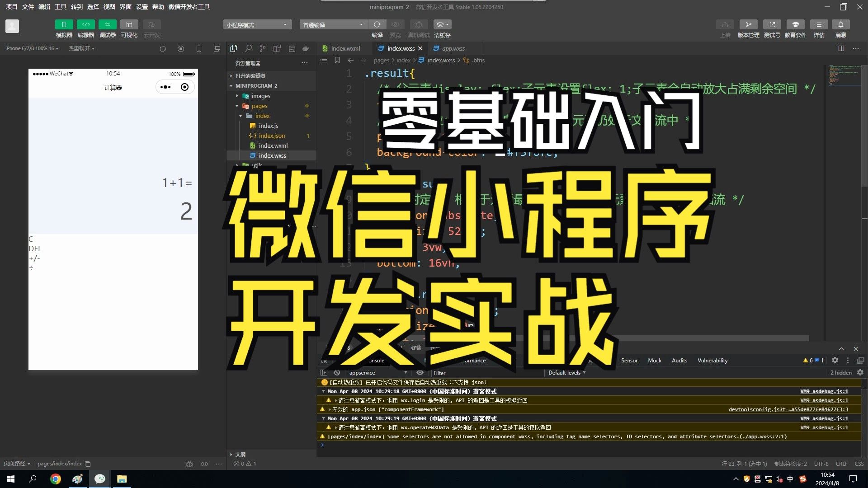Open the explorer files icon
This screenshot has height=488, width=868.
tap(234, 48)
